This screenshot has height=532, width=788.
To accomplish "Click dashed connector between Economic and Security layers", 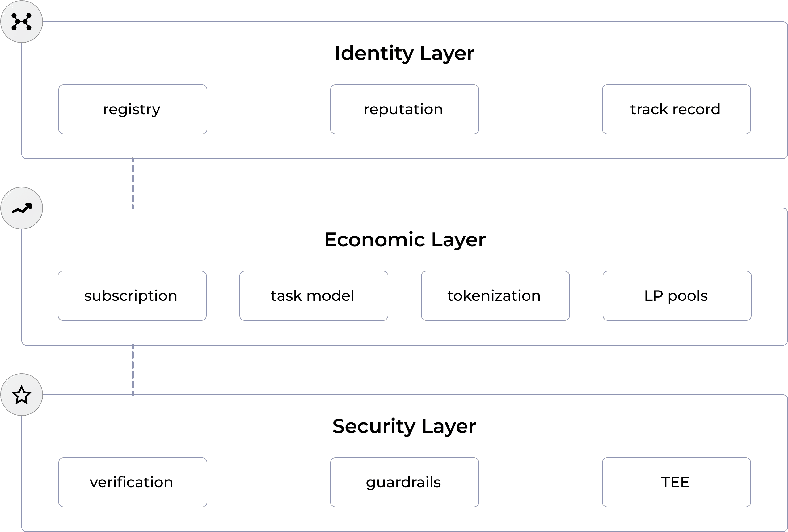I will pyautogui.click(x=133, y=370).
